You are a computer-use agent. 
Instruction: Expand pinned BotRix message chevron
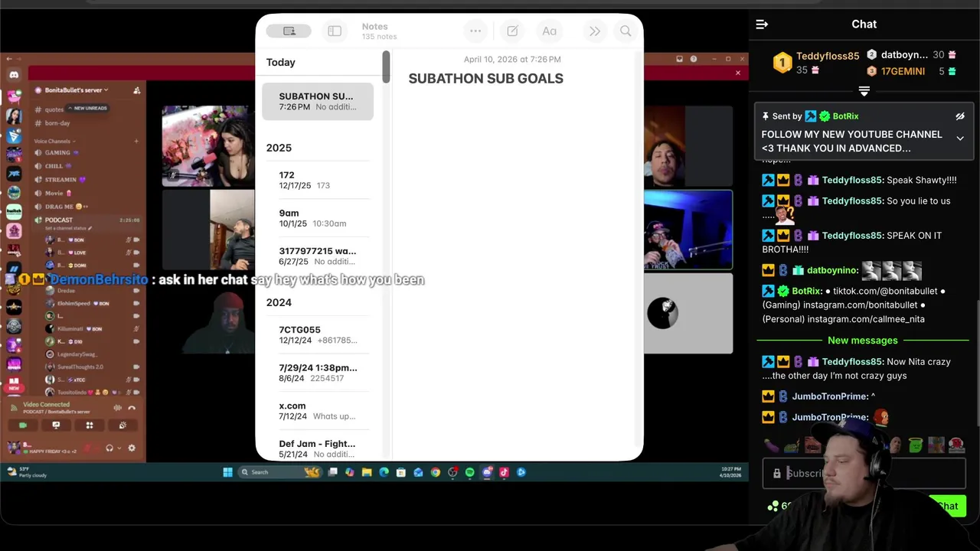tap(960, 139)
